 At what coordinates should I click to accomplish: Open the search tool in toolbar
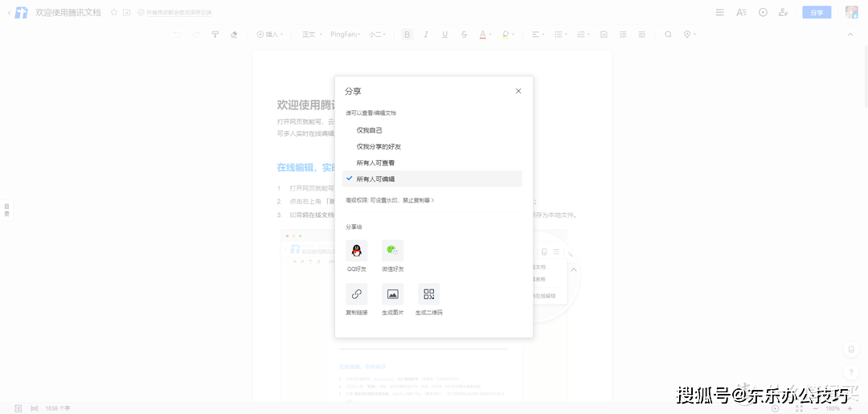(667, 35)
